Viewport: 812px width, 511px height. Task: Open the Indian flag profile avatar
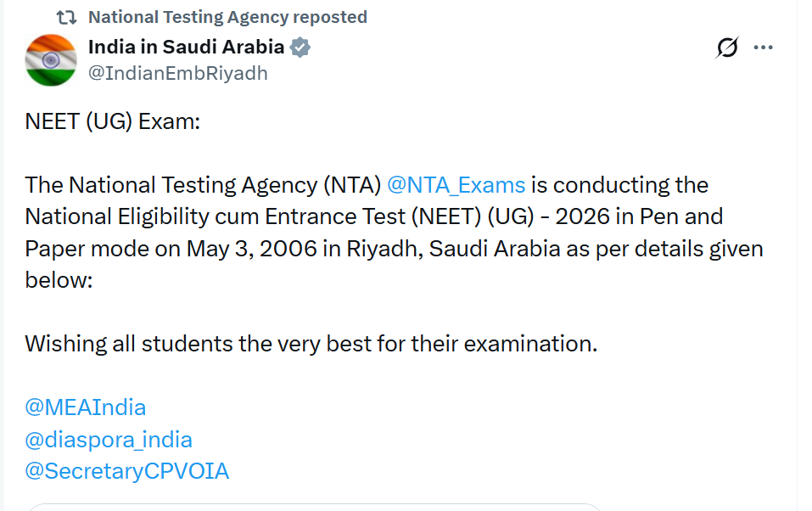[x=51, y=60]
